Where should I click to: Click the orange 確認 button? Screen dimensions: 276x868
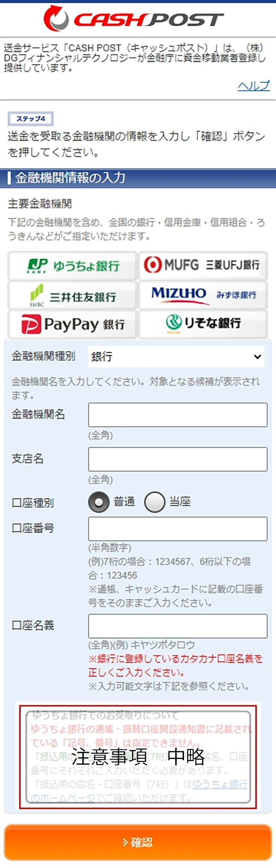(x=138, y=842)
